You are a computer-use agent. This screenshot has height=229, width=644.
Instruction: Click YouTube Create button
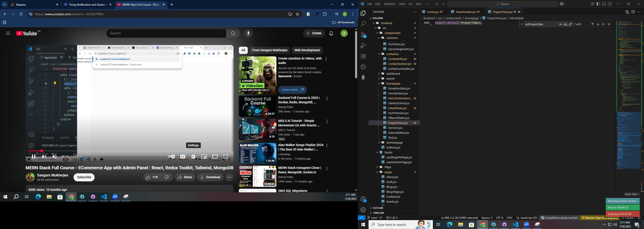point(314,33)
